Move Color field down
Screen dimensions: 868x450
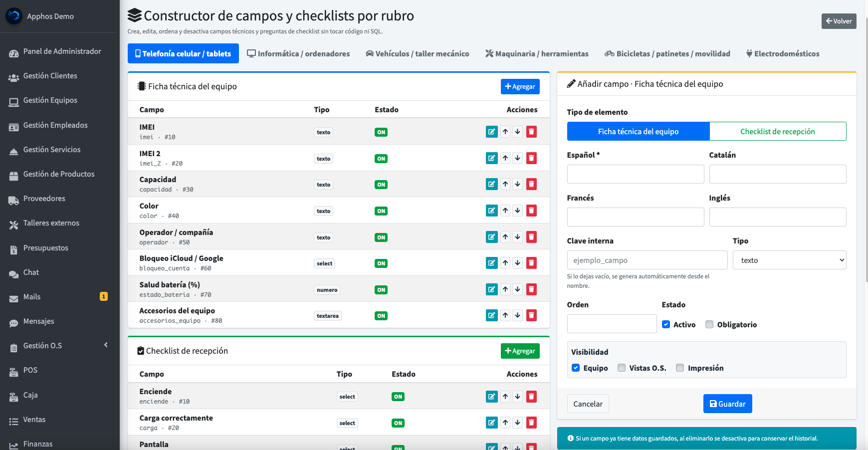coord(518,211)
